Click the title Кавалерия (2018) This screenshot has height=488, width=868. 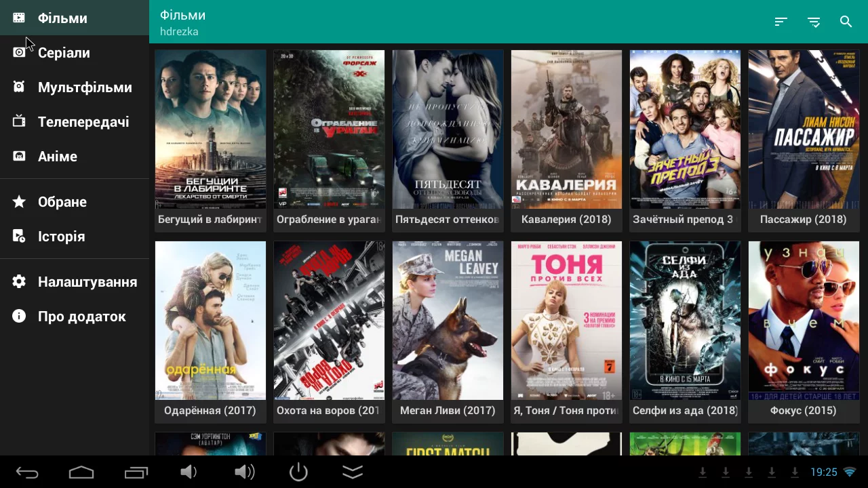tap(566, 220)
